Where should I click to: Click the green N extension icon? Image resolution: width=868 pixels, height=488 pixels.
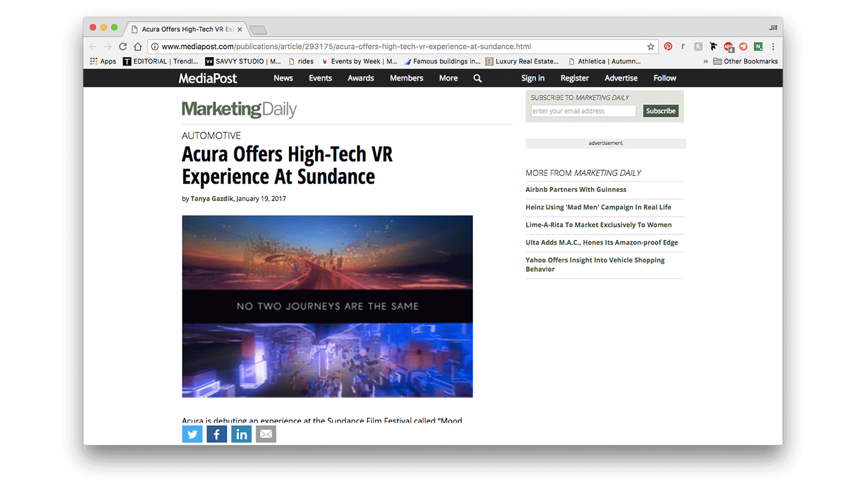(x=758, y=46)
